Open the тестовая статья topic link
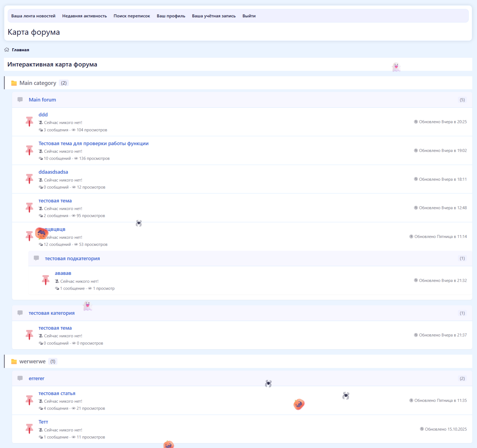The image size is (477, 448). (x=57, y=393)
